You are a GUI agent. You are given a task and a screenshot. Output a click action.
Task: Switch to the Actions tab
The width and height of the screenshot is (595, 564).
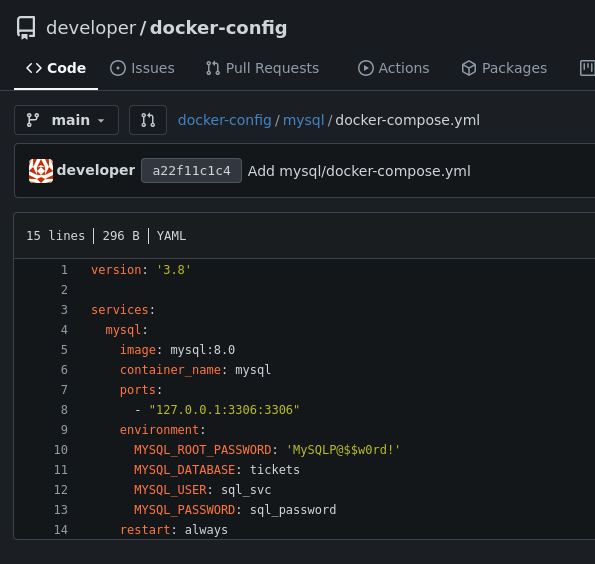394,68
